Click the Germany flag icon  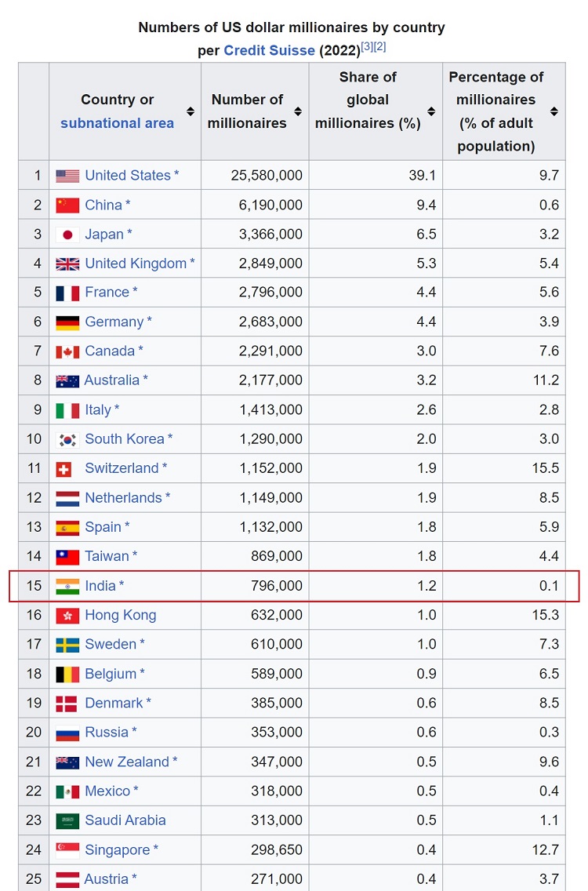pos(67,323)
